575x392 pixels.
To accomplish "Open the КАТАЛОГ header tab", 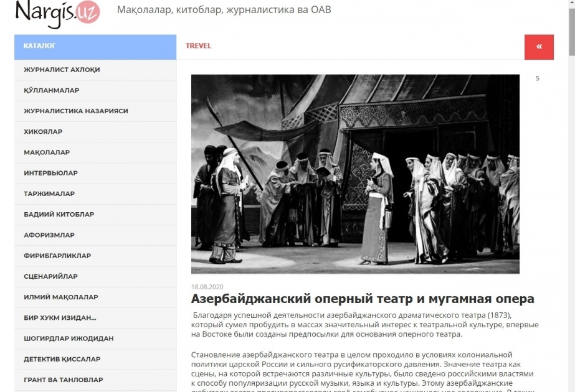I will (95, 47).
